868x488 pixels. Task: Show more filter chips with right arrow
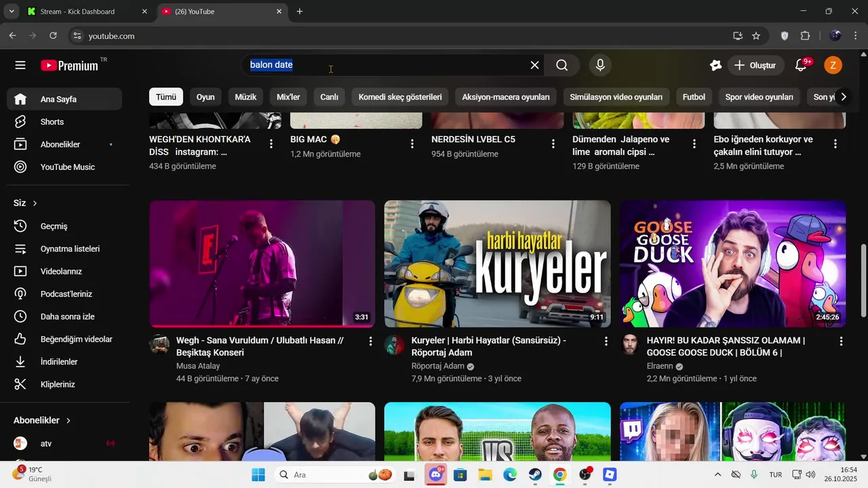tap(843, 97)
